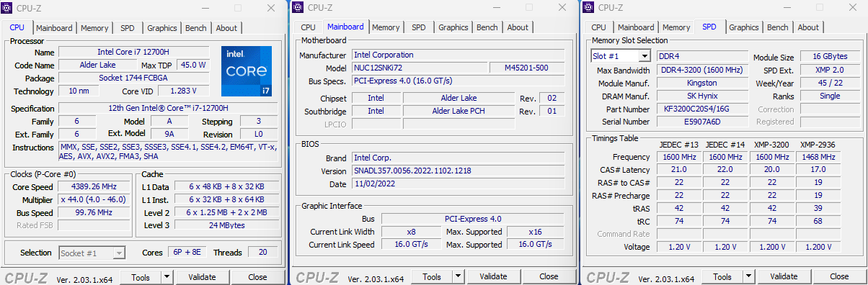Click the Close button in the Mainboard window
Viewport: 868px width, 285px height.
[549, 276]
